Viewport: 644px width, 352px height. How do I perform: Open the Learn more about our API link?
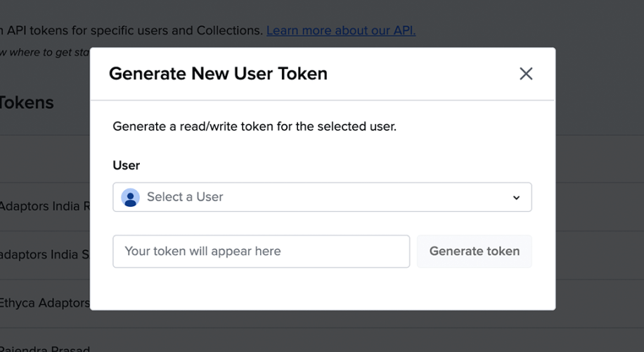(x=341, y=30)
